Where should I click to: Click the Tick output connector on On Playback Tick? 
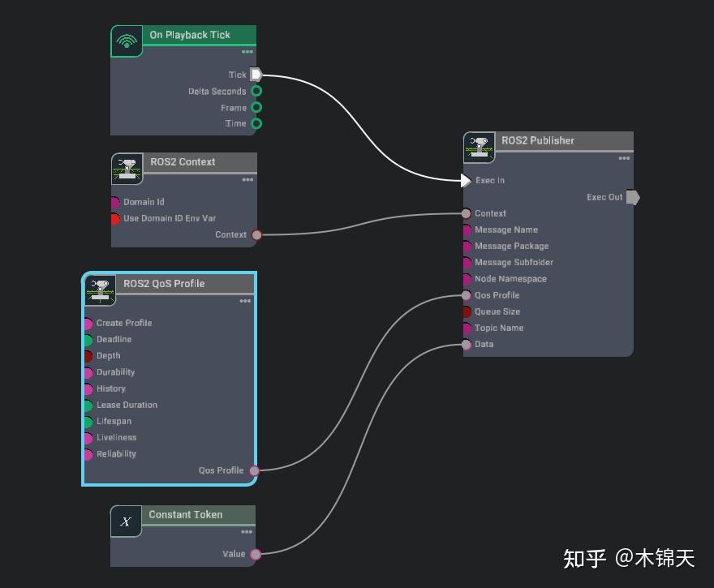tap(256, 74)
